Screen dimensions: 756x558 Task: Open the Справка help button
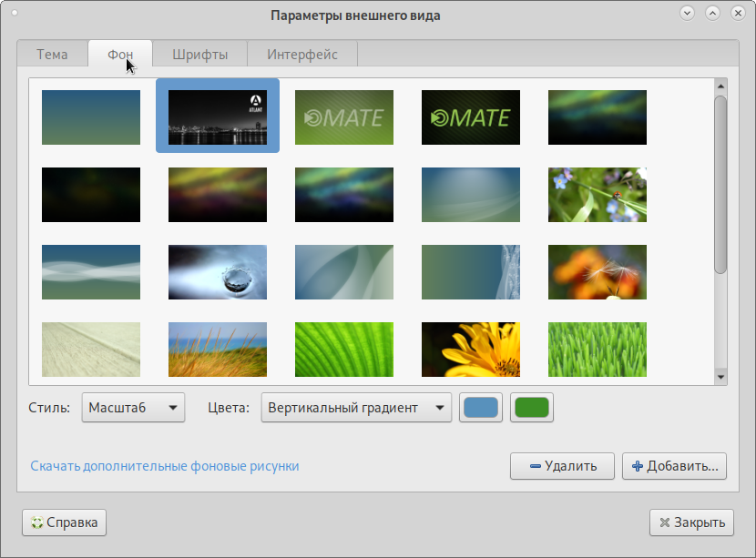tap(64, 522)
